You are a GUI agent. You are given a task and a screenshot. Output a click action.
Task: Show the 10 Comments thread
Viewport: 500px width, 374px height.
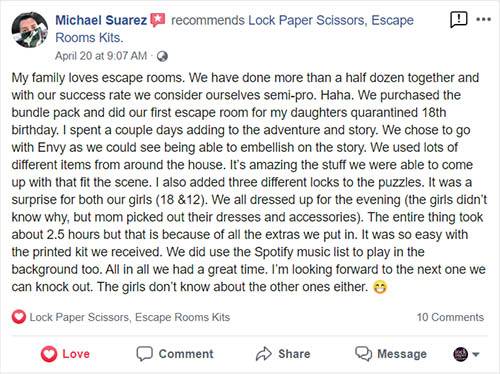click(450, 317)
